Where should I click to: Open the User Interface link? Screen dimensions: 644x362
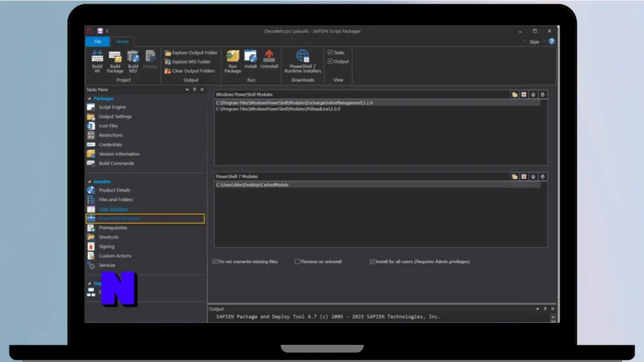(113, 209)
